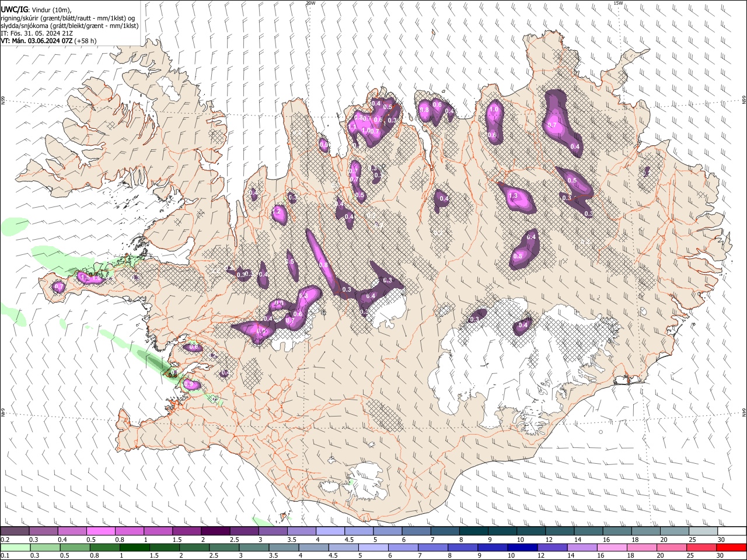This screenshot has height=560, width=747.
Task: Click the 'rigning/skúrir' legend description line
Action: click(x=68, y=18)
